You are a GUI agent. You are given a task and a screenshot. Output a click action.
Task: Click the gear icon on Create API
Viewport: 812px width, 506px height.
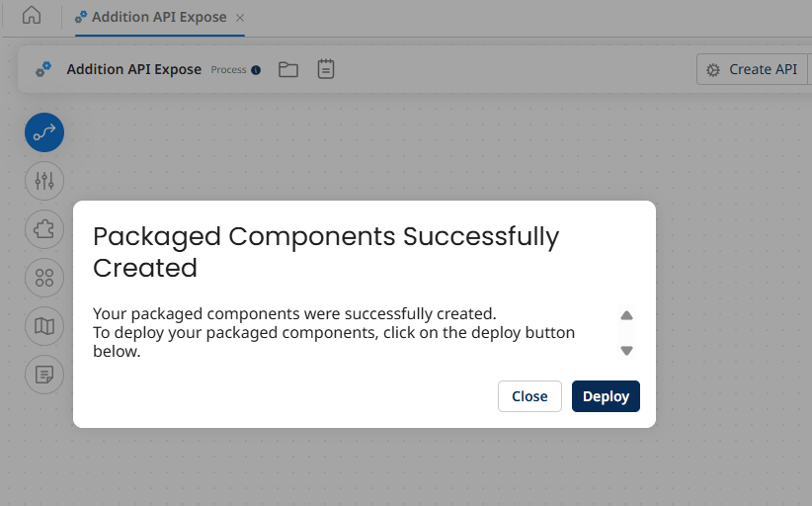[x=713, y=70]
